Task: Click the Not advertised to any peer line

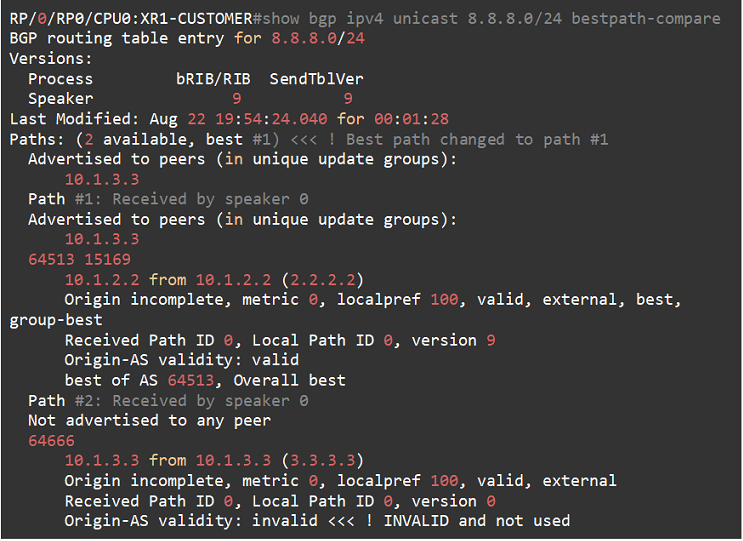Action: (149, 420)
